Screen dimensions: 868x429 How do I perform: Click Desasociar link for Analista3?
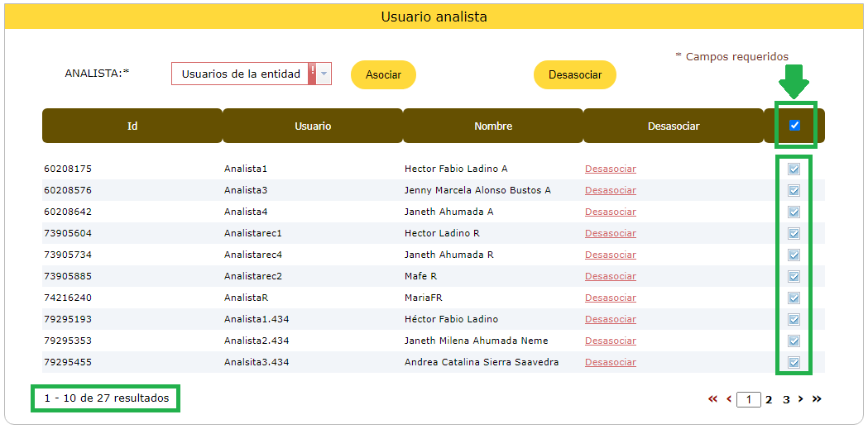pos(610,190)
